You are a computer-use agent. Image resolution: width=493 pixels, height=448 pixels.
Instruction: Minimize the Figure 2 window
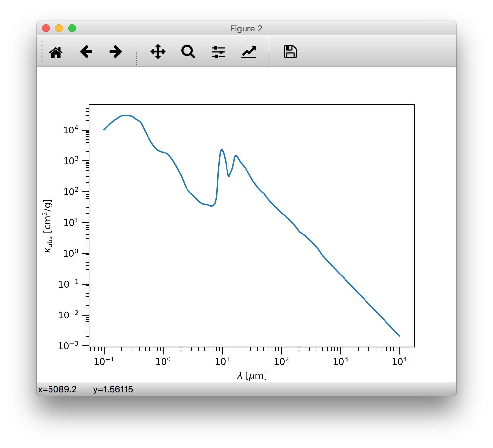[x=59, y=28]
